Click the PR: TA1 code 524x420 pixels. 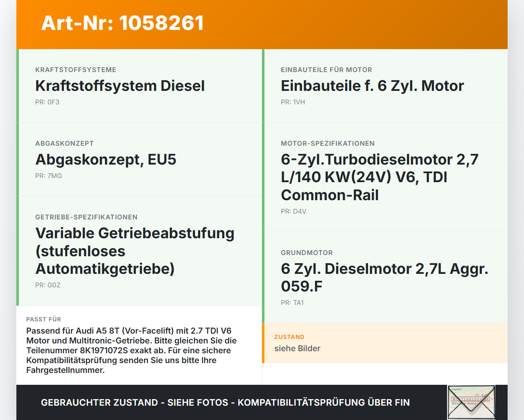(292, 303)
